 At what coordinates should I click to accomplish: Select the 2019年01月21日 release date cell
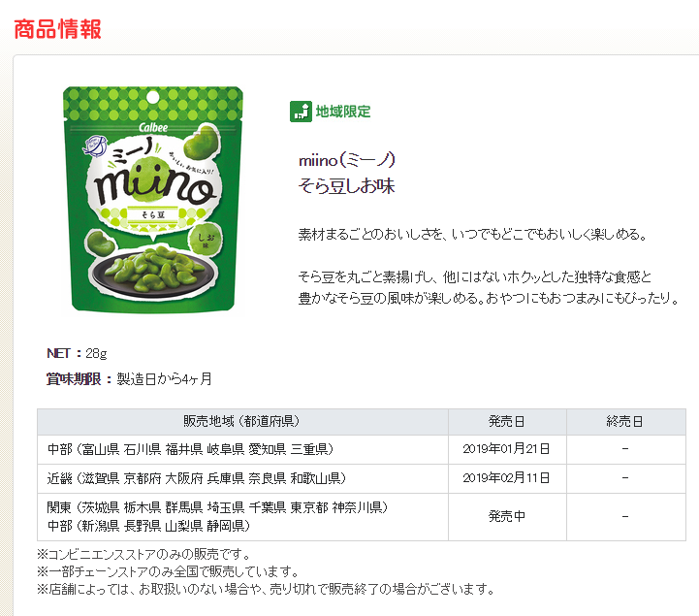tap(507, 449)
